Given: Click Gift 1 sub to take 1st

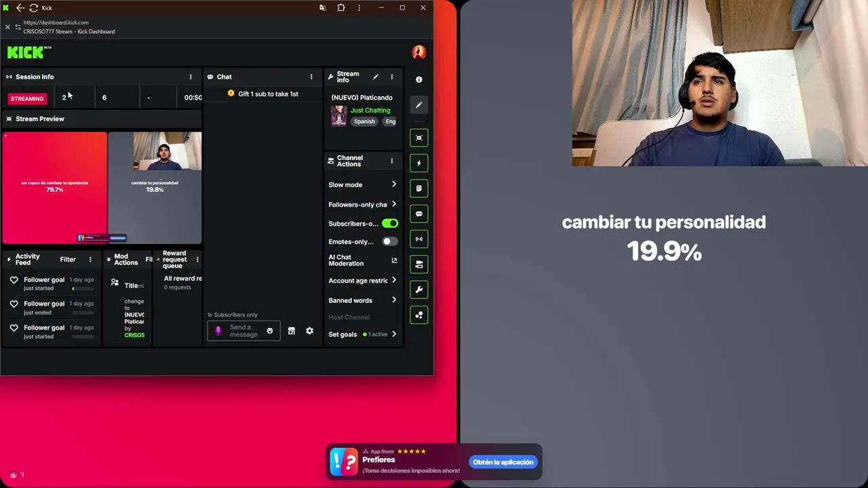Looking at the screenshot, I should pos(263,94).
